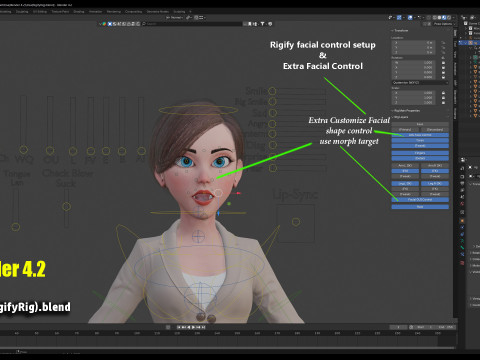480x360 pixels.
Task: Switch to rendered shading sphere icon
Action: coord(449,17)
